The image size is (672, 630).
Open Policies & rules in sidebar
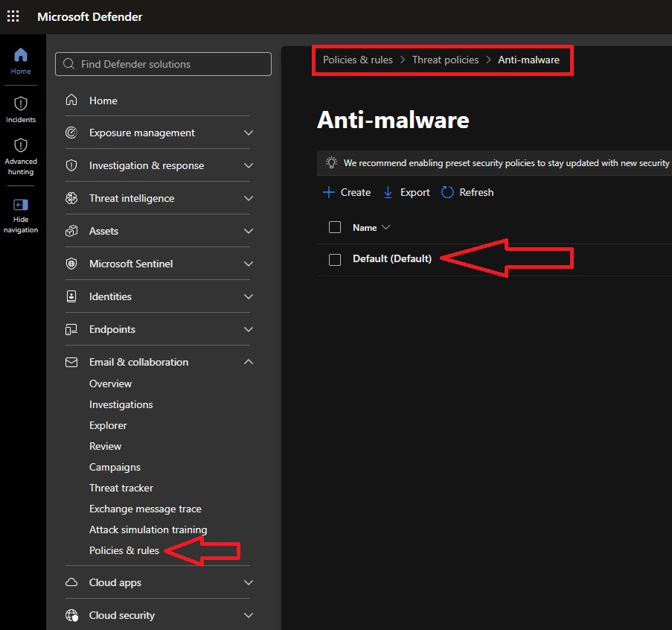[124, 550]
